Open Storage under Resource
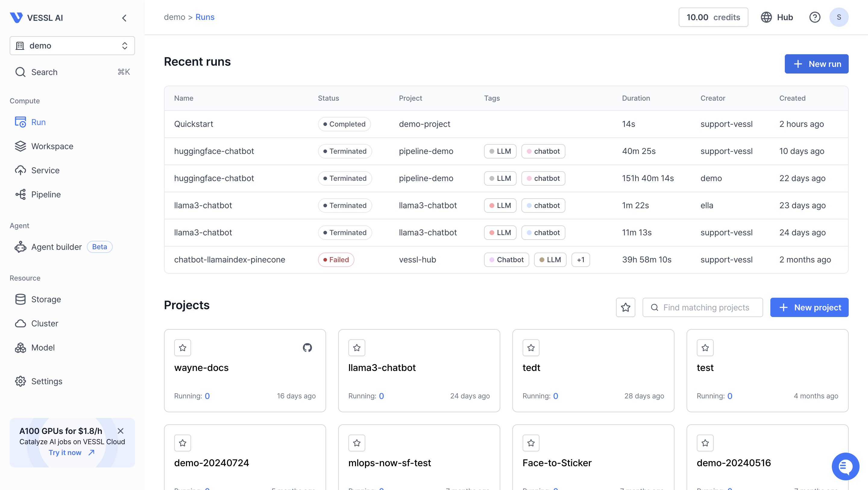 pos(72,299)
